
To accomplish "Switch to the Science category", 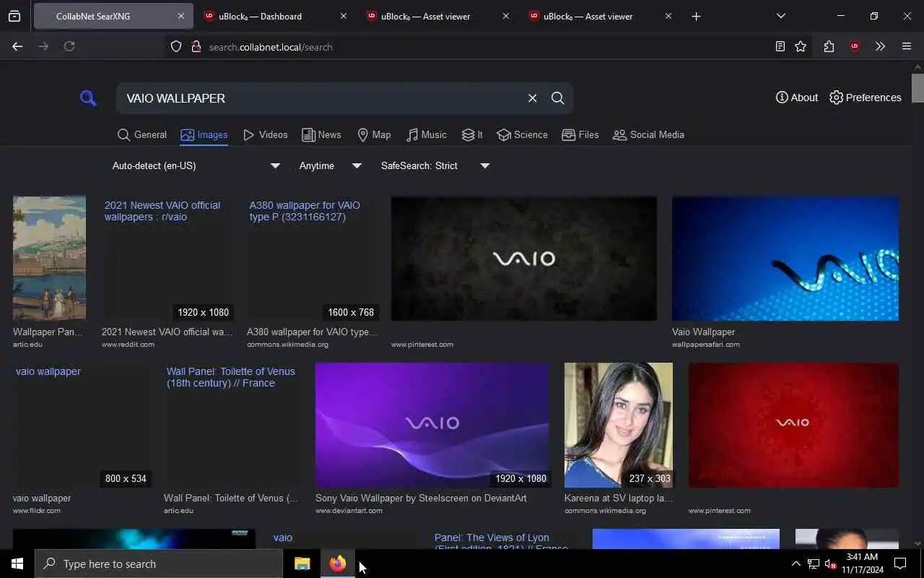I will (x=522, y=134).
